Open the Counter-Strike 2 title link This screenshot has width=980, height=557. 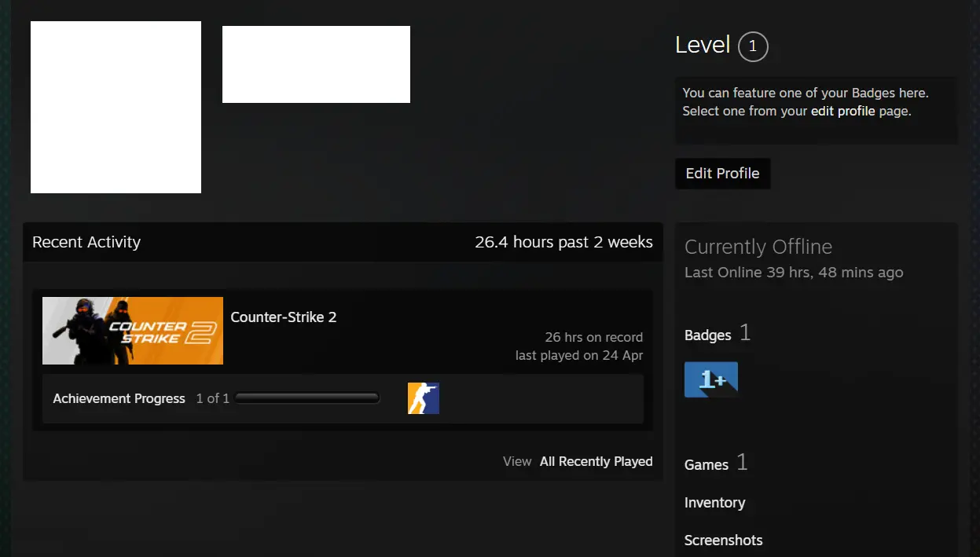coord(283,317)
